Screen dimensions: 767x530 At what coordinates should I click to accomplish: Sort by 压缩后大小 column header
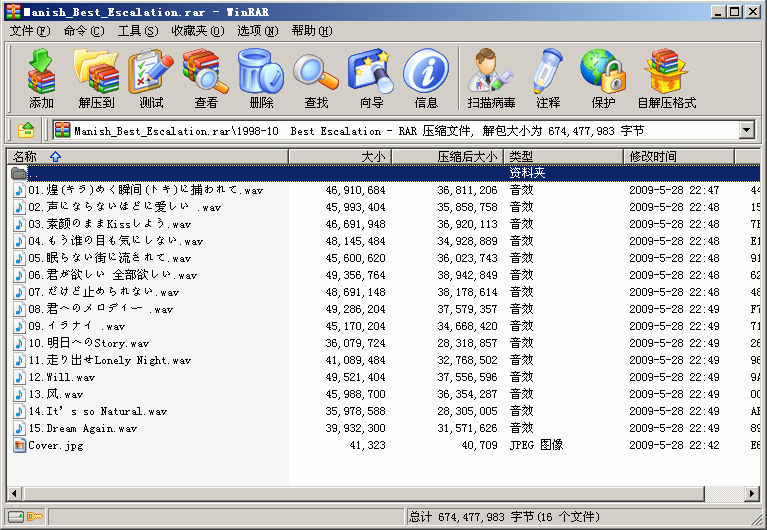pos(448,157)
